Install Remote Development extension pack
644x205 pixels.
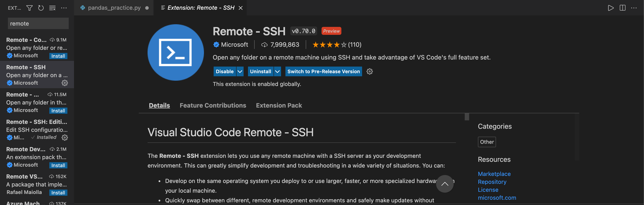point(58,165)
